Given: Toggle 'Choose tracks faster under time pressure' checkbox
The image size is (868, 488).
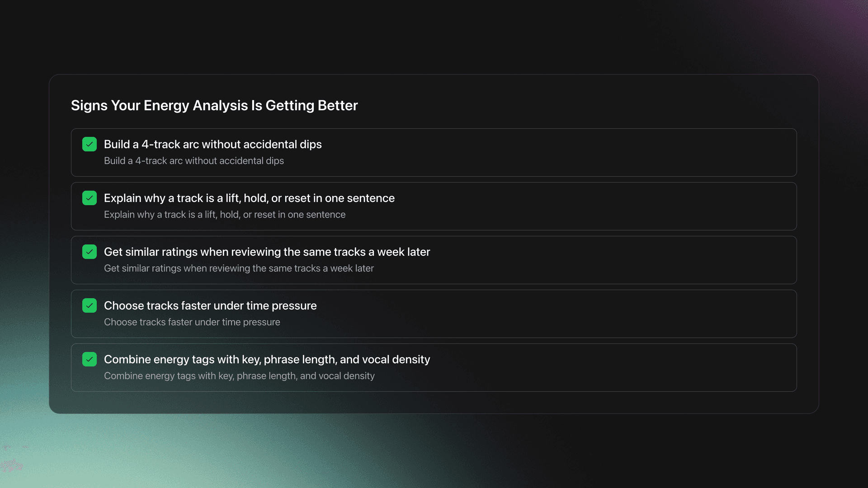Looking at the screenshot, I should (x=89, y=305).
